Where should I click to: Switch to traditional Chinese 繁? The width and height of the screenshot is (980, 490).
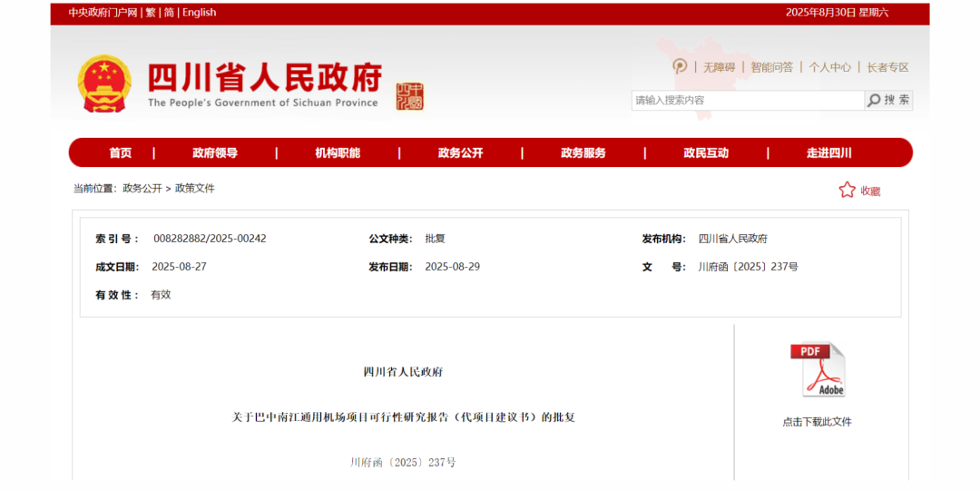click(x=151, y=13)
